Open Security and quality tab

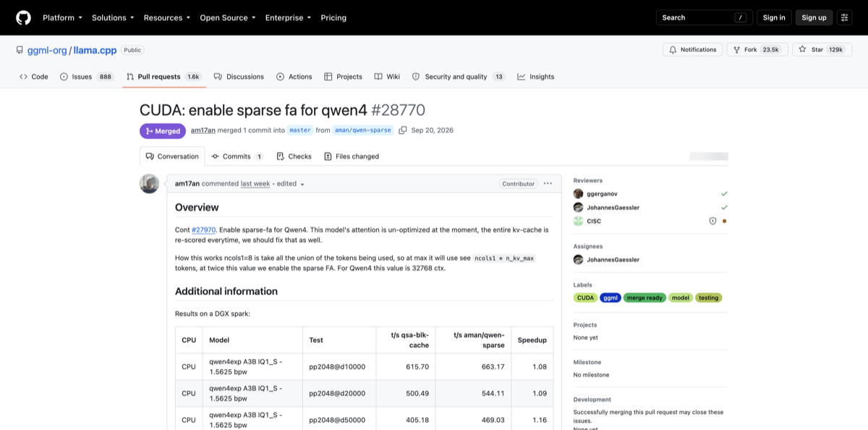click(x=459, y=77)
